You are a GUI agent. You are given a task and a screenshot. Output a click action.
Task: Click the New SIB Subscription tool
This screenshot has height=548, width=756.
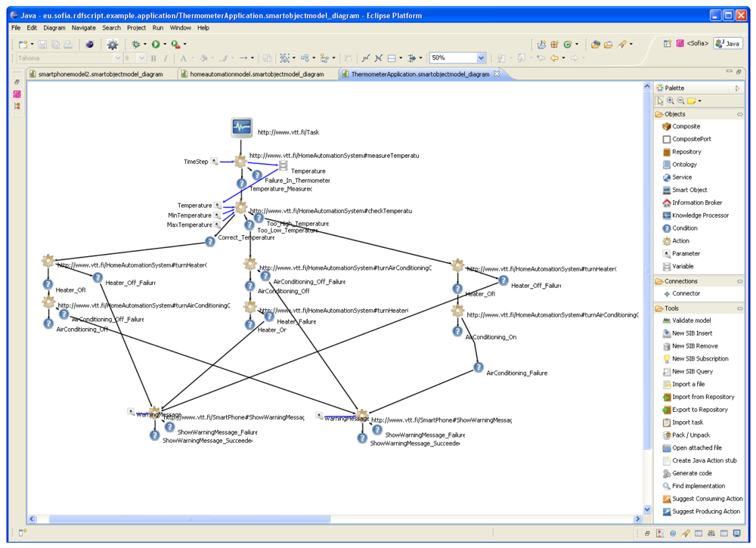pyautogui.click(x=700, y=359)
